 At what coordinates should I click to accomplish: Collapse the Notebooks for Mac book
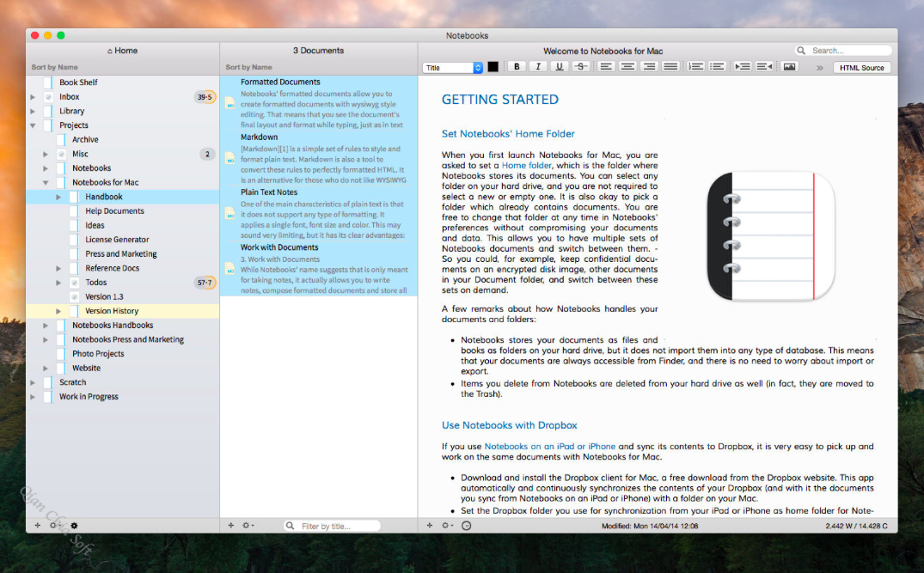click(46, 183)
